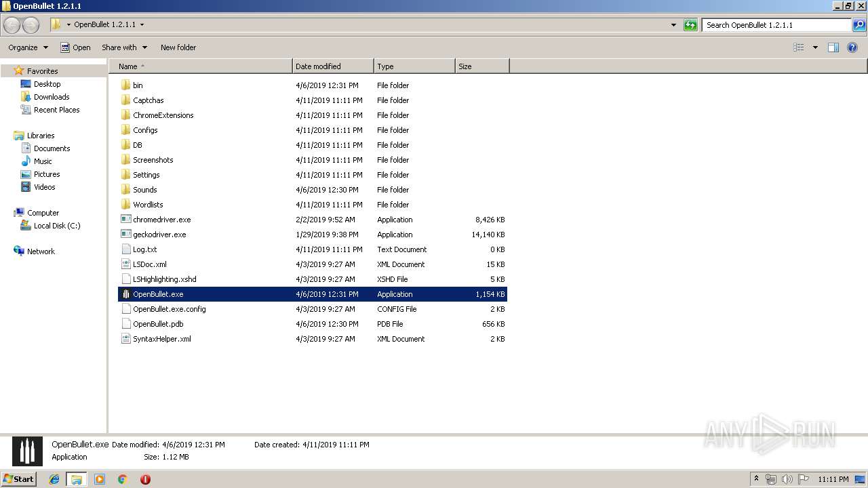Sort by the Type column header
This screenshot has width=868, height=488.
[x=414, y=66]
